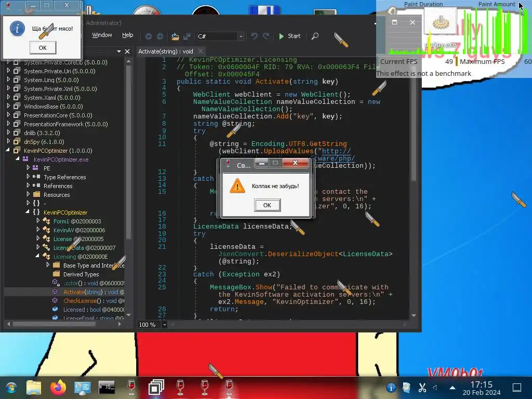The height and width of the screenshot is (399, 532).
Task: Click the volume speaker tray icon
Action: (435, 387)
